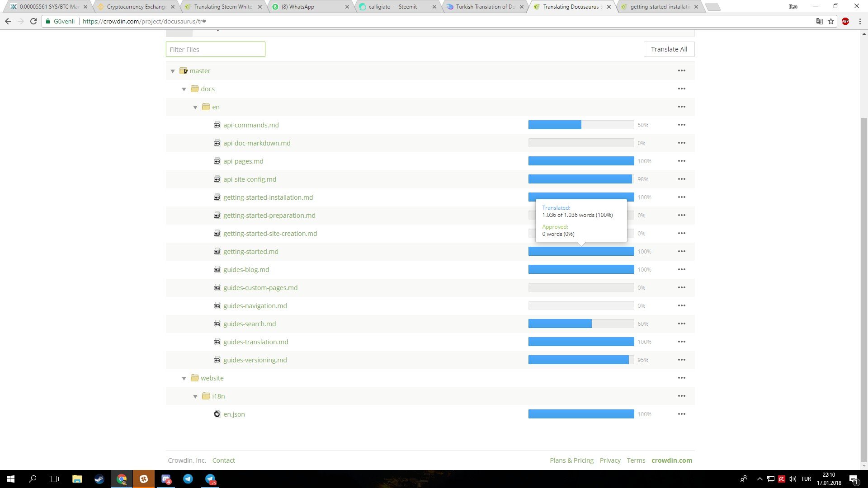This screenshot has width=868, height=488.
Task: Open options menu for getting-started.md row
Action: point(681,251)
